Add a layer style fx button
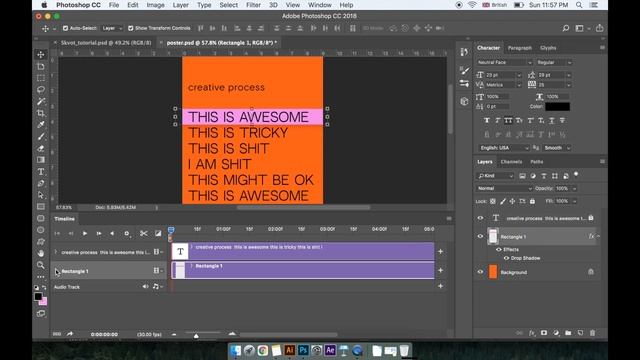This screenshot has height=360, width=640. coord(532,333)
